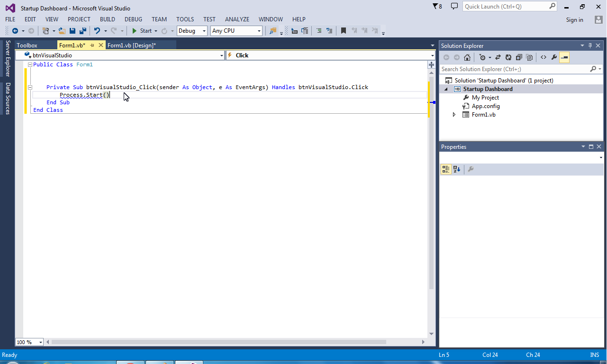Image resolution: width=607 pixels, height=364 pixels.
Task: Select My Project in Solution Explorer
Action: coord(485,98)
